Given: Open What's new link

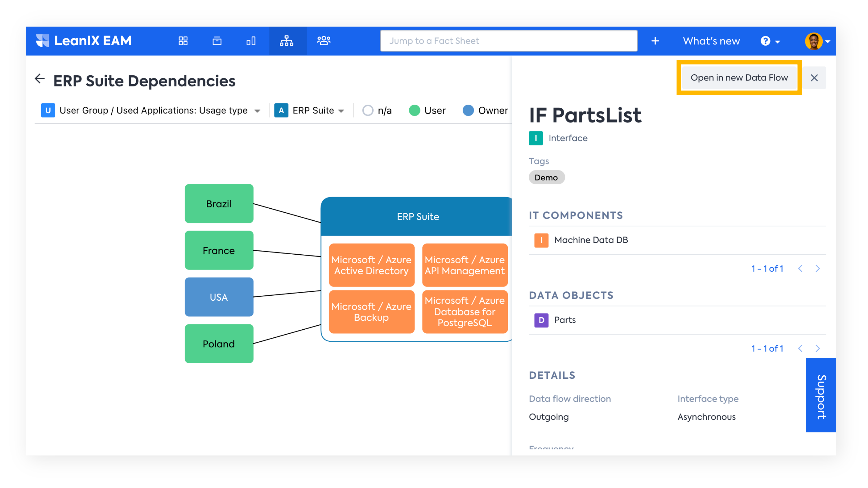Looking at the screenshot, I should [711, 41].
